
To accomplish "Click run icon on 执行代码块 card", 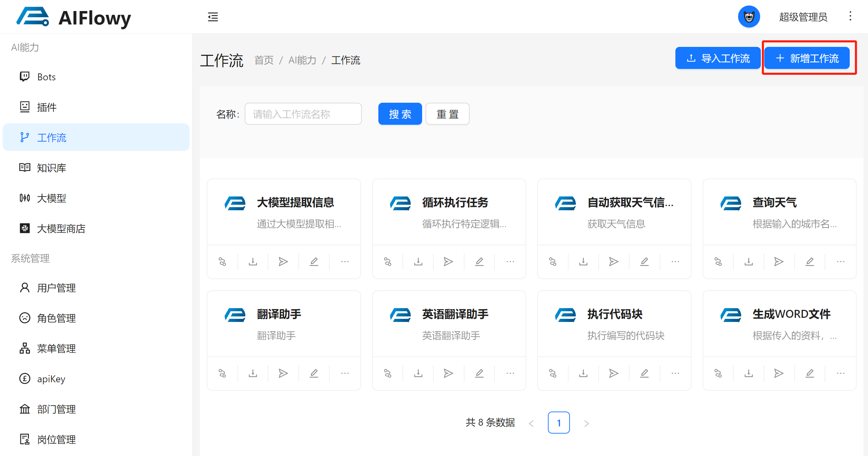I will coord(613,373).
